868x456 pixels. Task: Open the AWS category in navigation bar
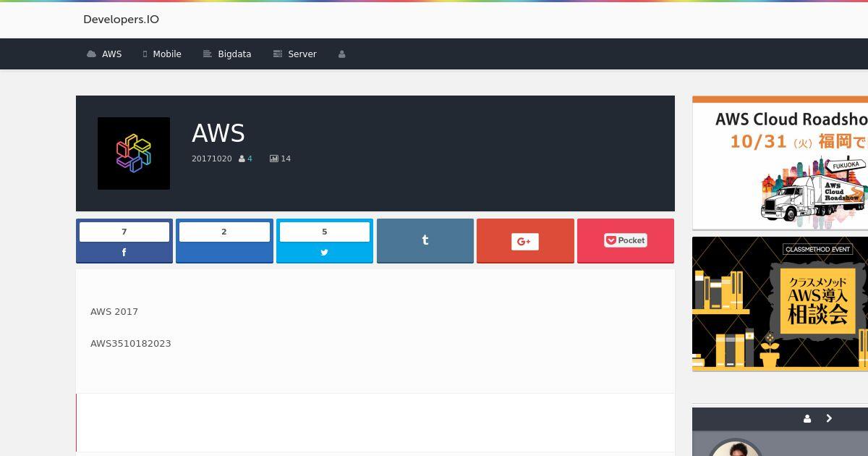coord(104,54)
